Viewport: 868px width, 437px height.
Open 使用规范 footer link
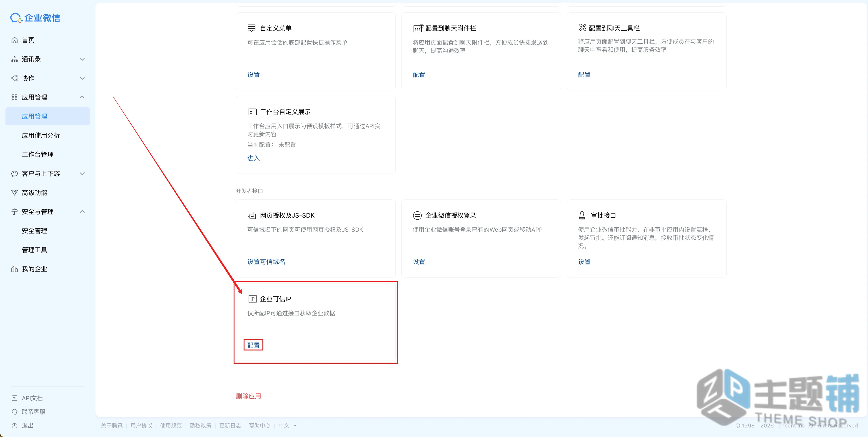(x=171, y=426)
